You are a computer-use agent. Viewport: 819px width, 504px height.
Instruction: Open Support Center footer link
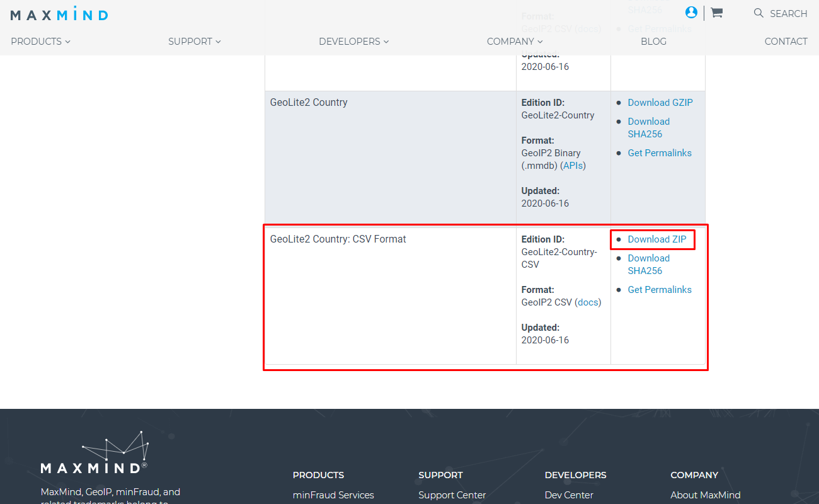click(x=452, y=495)
